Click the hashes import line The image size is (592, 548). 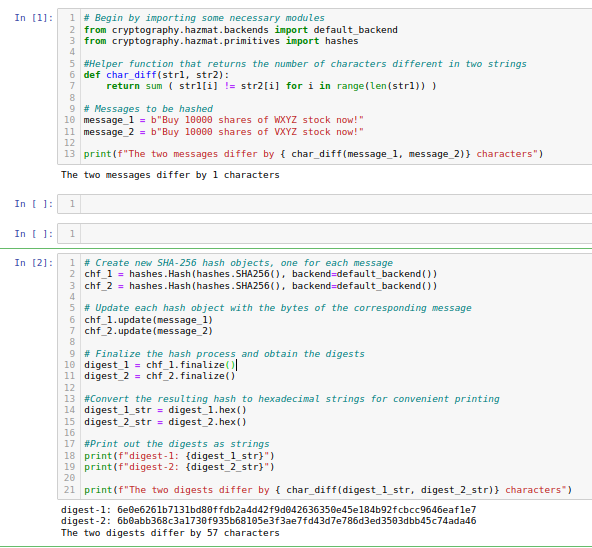tap(221, 41)
